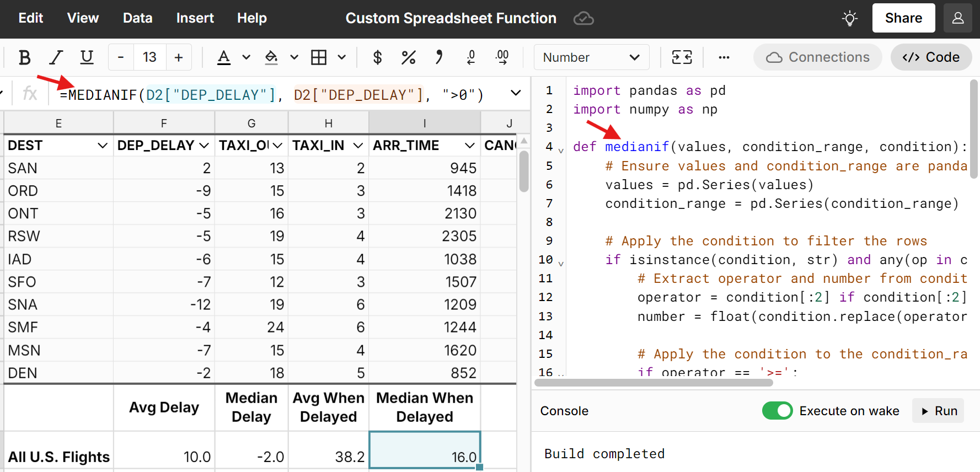This screenshot has width=980, height=472.
Task: Apply italic formatting
Action: coord(56,57)
